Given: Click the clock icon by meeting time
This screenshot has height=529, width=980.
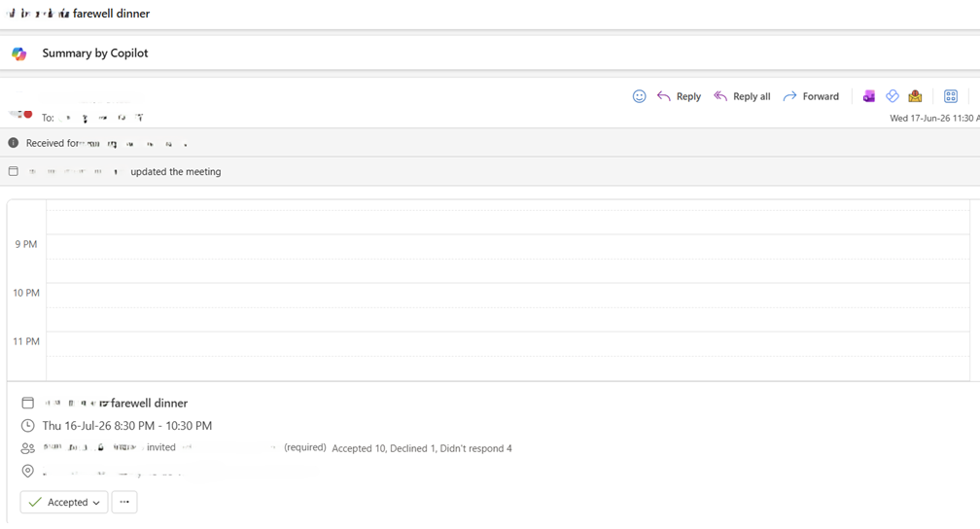Looking at the screenshot, I should 27,426.
